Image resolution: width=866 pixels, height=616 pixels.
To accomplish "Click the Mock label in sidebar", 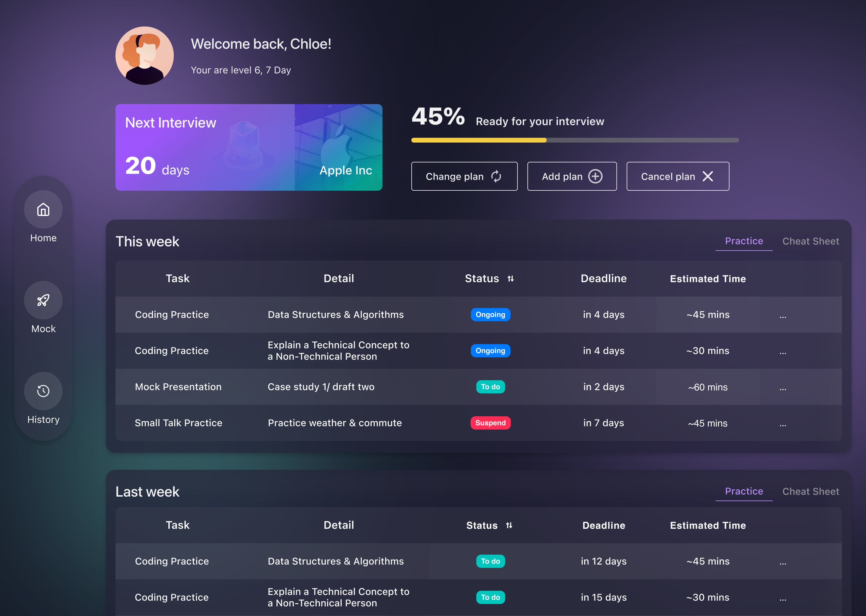I will tap(43, 329).
